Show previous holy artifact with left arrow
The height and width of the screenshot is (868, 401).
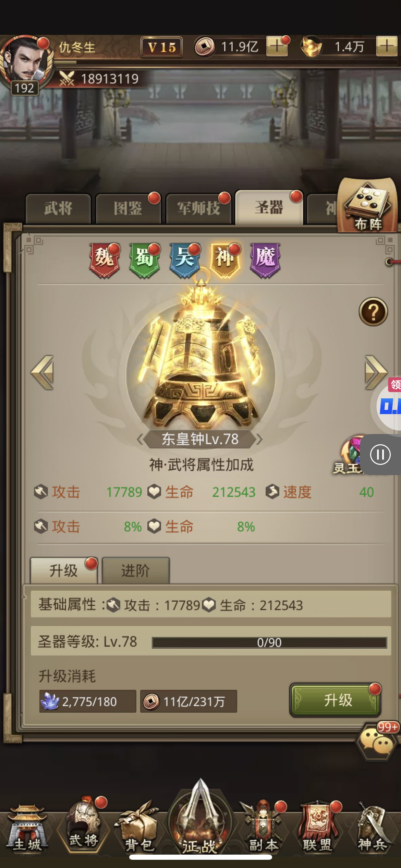coord(42,373)
